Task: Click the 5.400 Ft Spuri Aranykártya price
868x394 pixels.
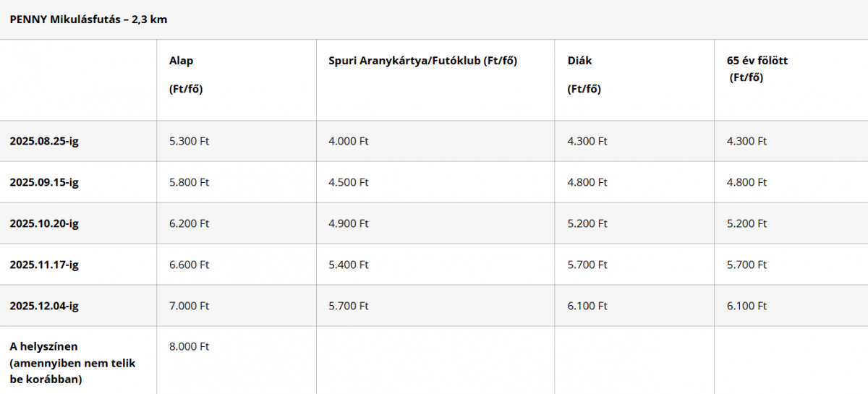Action: (349, 265)
